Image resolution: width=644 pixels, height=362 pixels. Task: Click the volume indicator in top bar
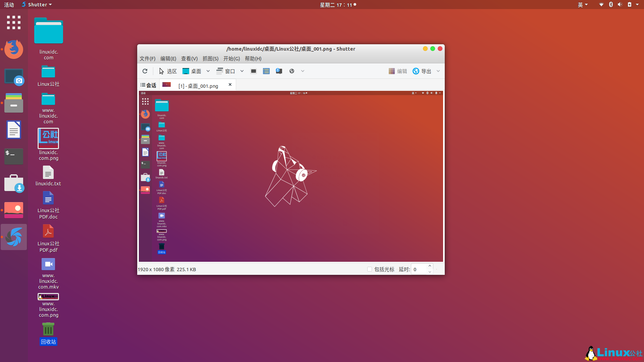tap(620, 5)
